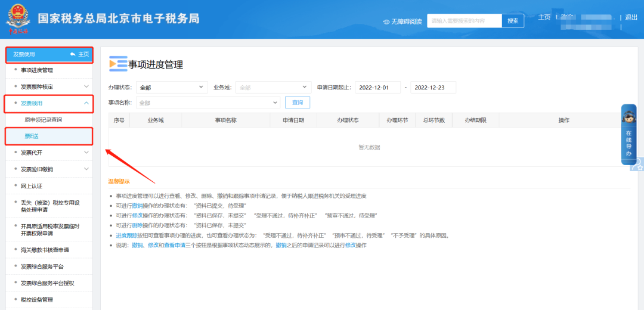Select 原申领记录查询 in sidebar
Viewport: 644px width, 310px height.
coord(43,120)
